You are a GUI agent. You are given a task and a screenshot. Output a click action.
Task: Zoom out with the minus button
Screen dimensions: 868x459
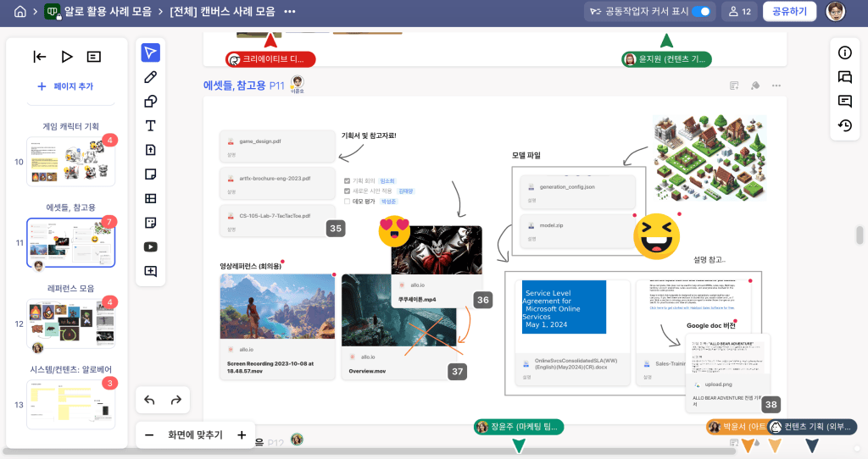click(149, 435)
